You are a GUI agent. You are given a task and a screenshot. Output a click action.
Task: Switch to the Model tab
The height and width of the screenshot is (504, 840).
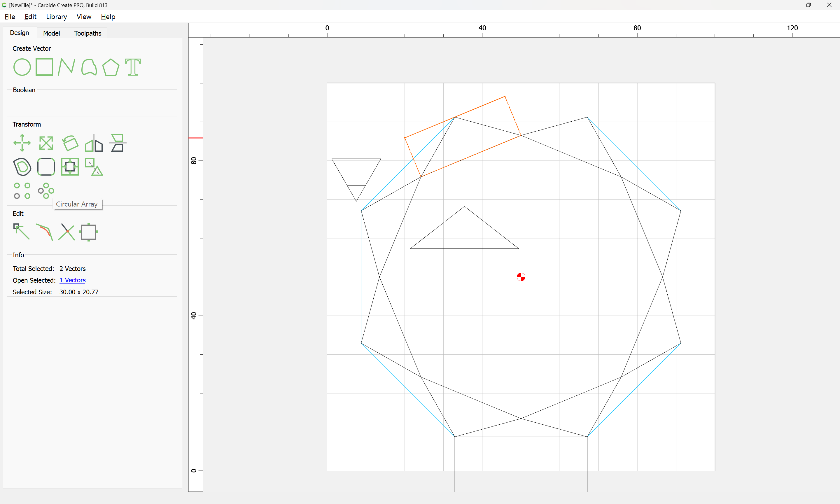(x=52, y=33)
